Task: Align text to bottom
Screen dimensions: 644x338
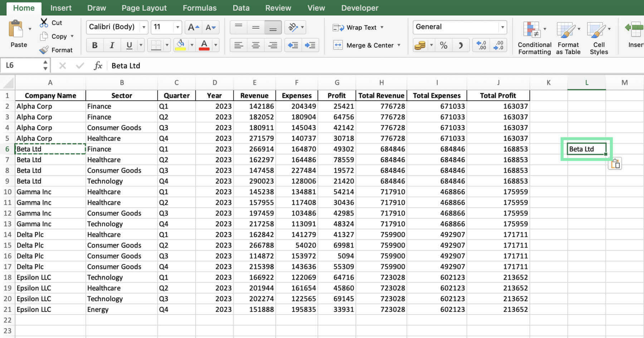Action: point(273,27)
